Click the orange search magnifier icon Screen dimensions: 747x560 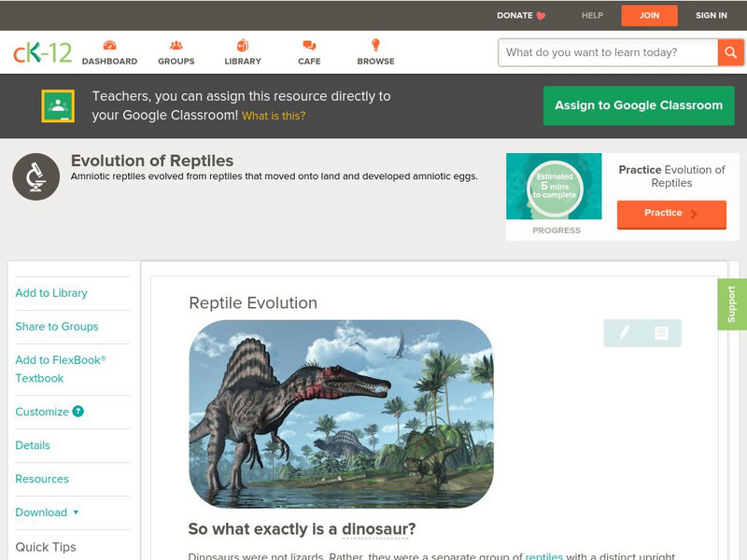(x=731, y=52)
